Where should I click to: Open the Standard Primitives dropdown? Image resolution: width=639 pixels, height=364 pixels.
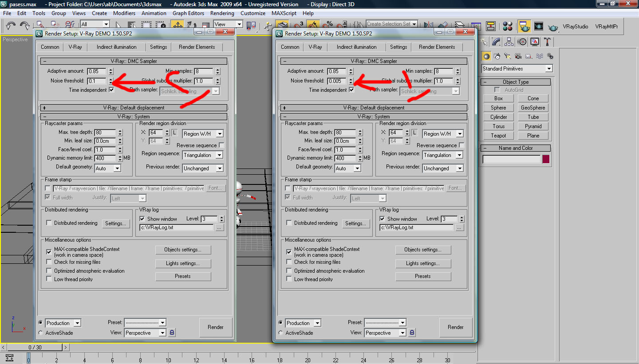pos(517,69)
